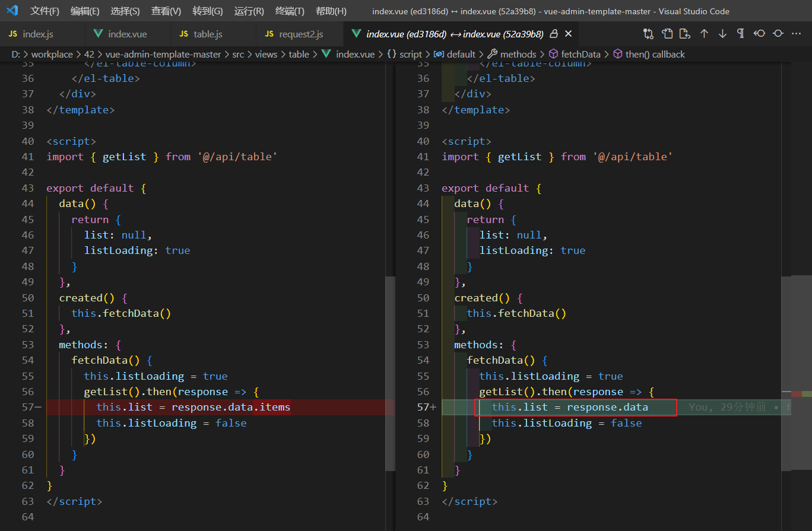Go to previous change arrow
The image size is (812, 531).
[x=704, y=34]
